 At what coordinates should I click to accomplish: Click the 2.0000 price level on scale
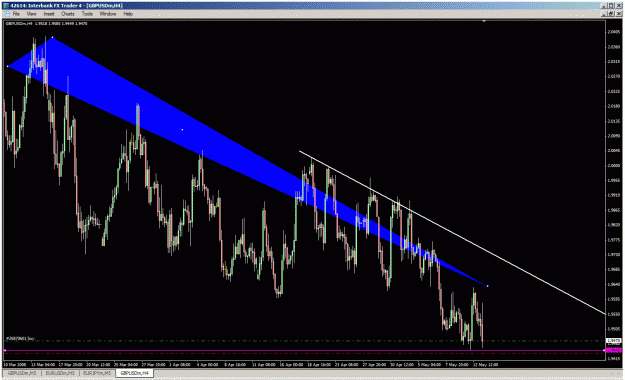click(x=614, y=165)
